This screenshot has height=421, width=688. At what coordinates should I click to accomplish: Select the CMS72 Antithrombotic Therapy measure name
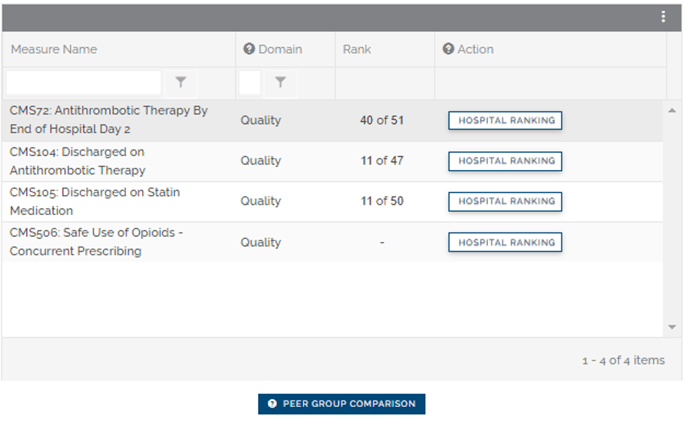(108, 119)
